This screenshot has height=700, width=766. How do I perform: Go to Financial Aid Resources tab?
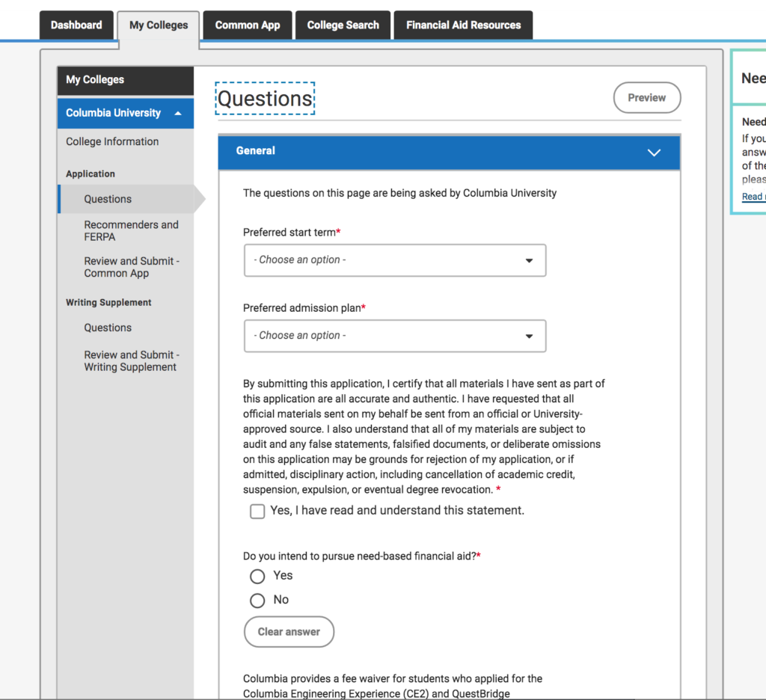click(463, 25)
